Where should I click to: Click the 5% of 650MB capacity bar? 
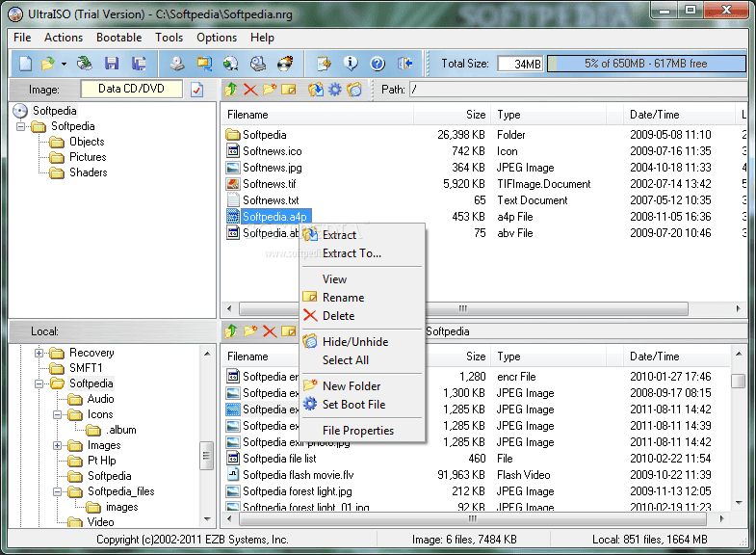tap(646, 64)
